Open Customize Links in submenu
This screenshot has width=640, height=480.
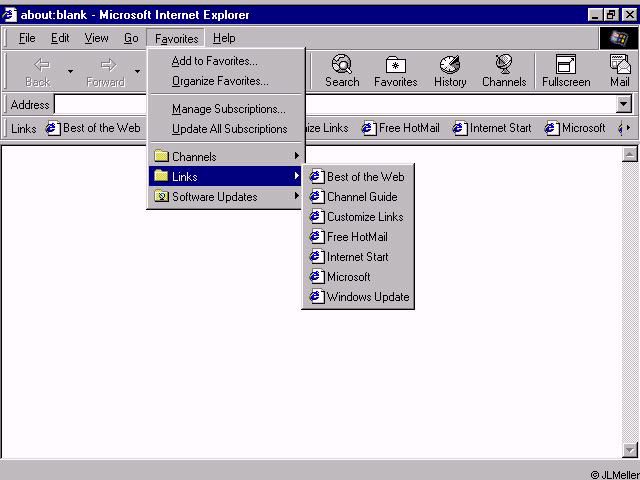click(x=358, y=216)
